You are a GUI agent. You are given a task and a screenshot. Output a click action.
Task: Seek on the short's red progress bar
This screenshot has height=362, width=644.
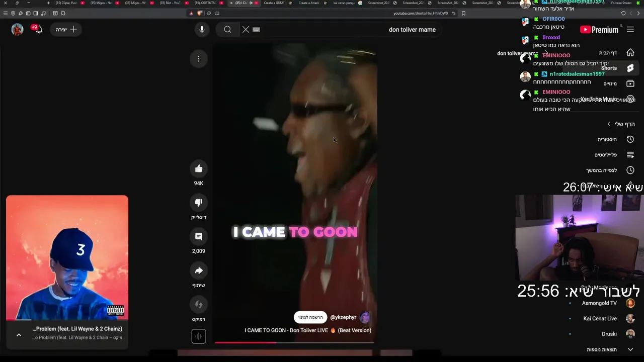[x=295, y=342]
